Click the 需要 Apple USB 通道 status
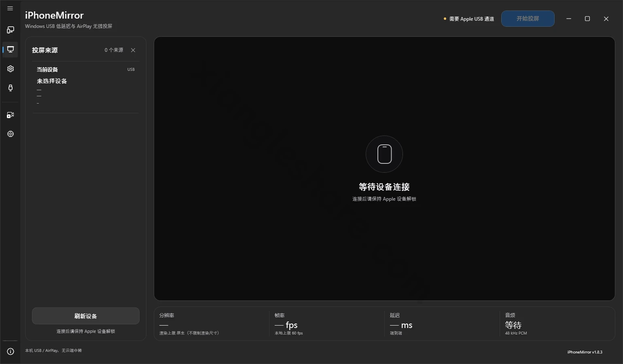The image size is (623, 364). [x=469, y=19]
